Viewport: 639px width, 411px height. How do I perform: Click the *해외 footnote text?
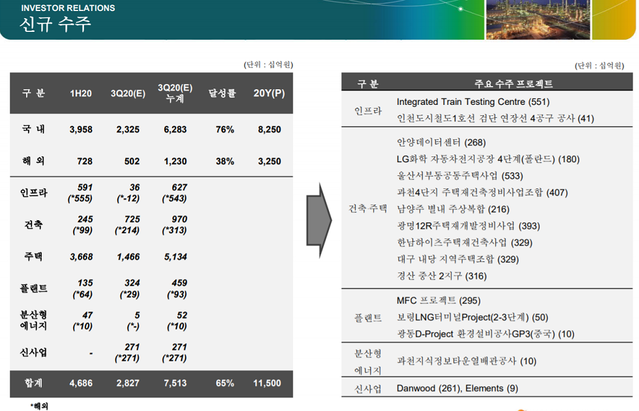[39, 405]
